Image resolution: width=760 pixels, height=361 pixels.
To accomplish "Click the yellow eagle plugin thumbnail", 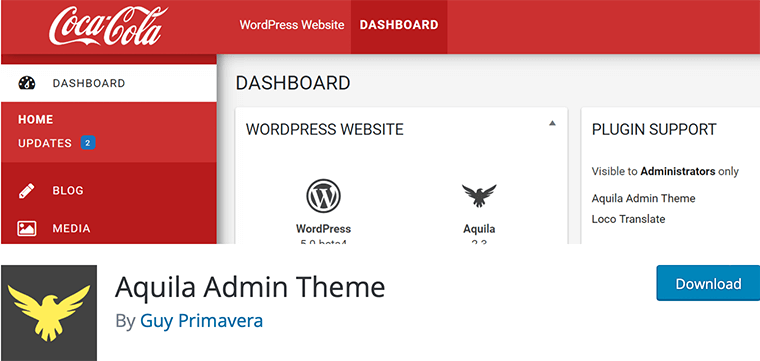I will pyautogui.click(x=48, y=313).
